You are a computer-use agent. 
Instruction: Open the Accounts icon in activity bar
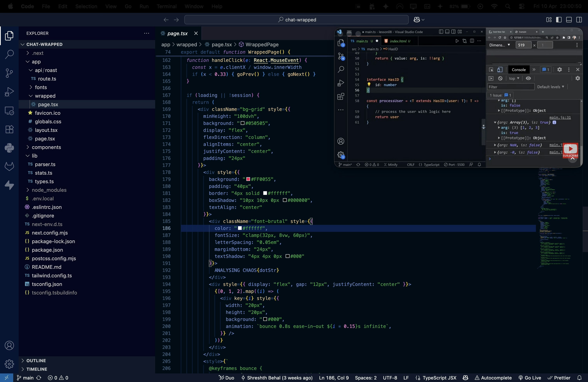pyautogui.click(x=9, y=345)
